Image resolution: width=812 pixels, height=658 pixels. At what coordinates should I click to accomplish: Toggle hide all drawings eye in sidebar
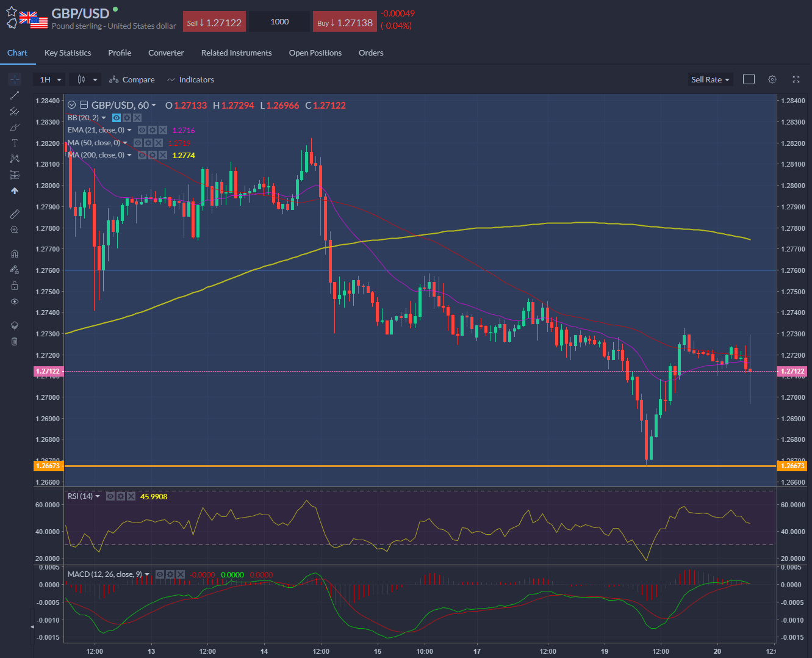(15, 302)
